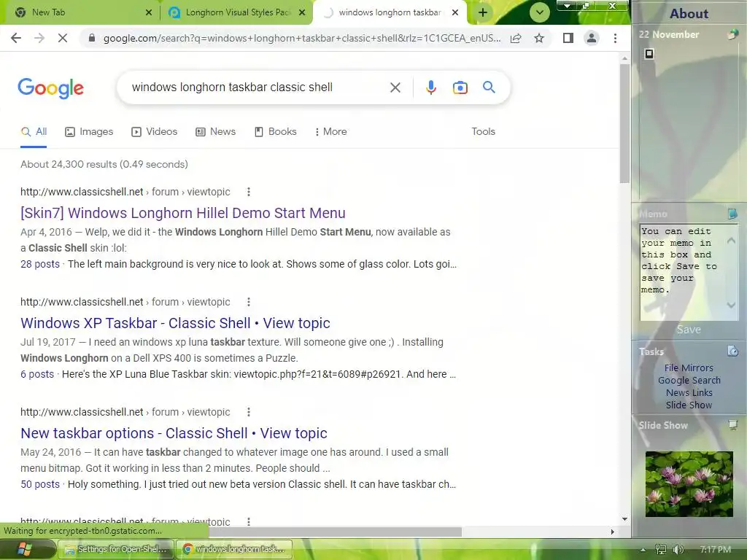The width and height of the screenshot is (747, 560).
Task: Select the Books results tab
Action: (x=275, y=132)
